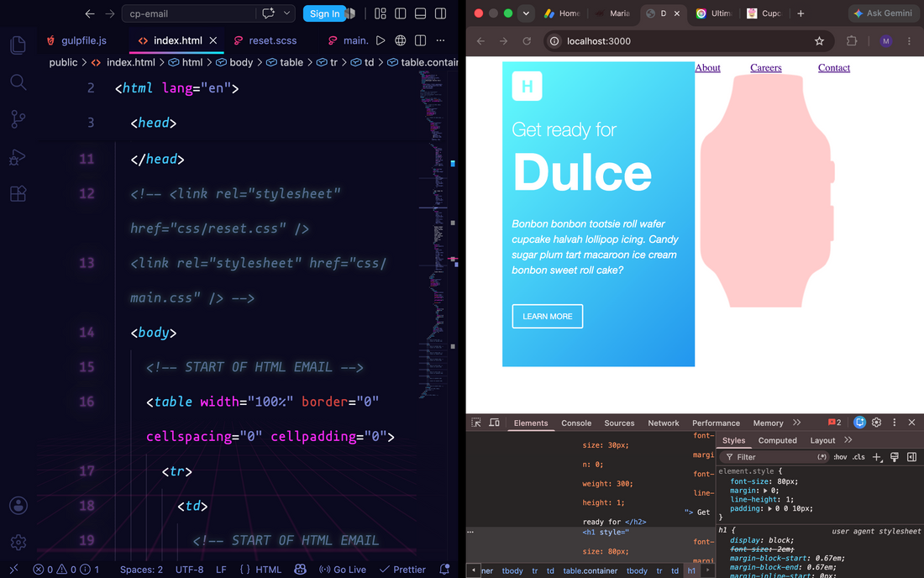This screenshot has width=924, height=578.
Task: Toggle the bottom panel visibility
Action: 420,13
